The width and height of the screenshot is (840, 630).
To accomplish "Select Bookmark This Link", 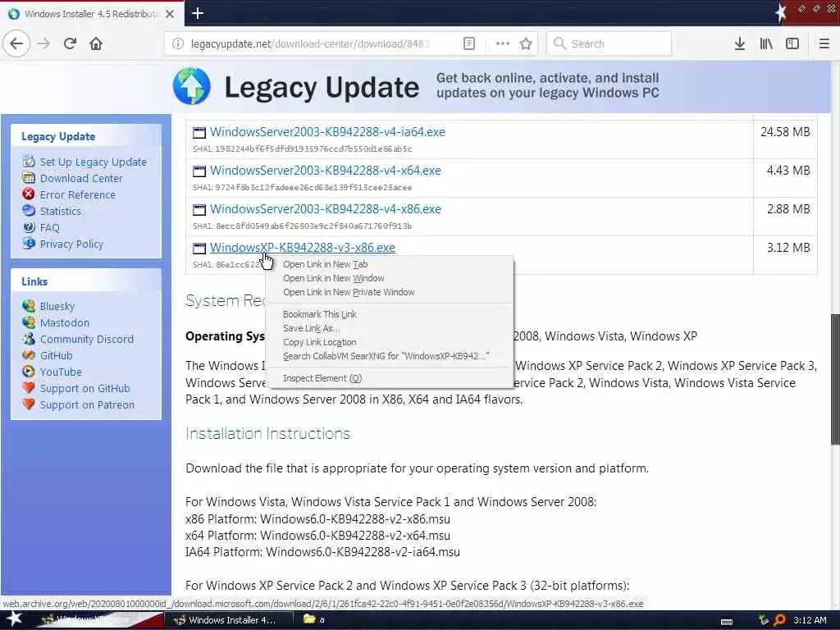I will [x=320, y=314].
